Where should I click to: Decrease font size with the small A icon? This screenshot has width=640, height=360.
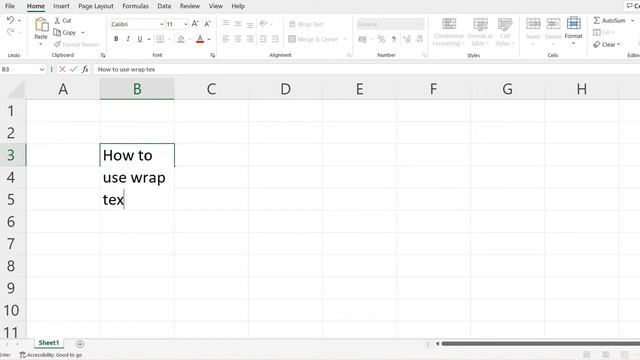click(207, 24)
